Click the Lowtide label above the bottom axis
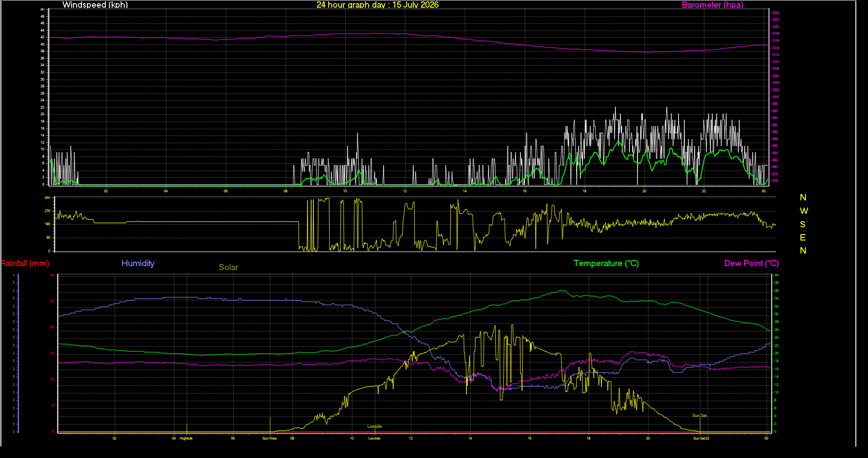 tap(374, 426)
